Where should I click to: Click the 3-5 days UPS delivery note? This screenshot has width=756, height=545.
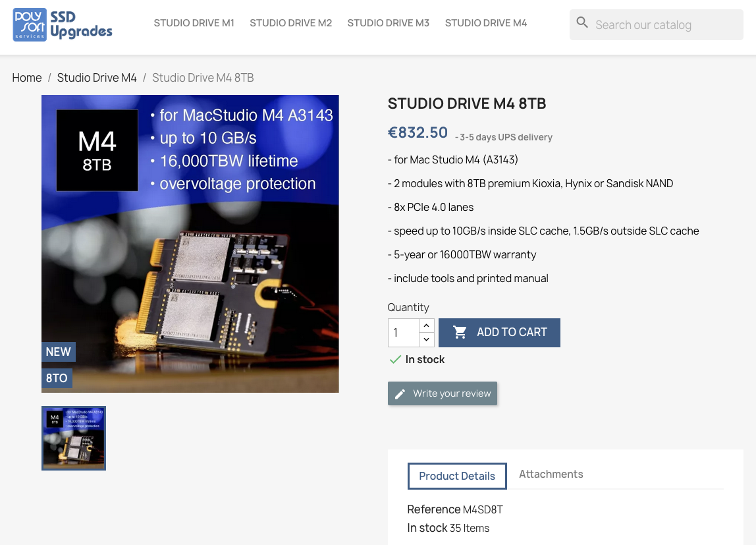504,137
